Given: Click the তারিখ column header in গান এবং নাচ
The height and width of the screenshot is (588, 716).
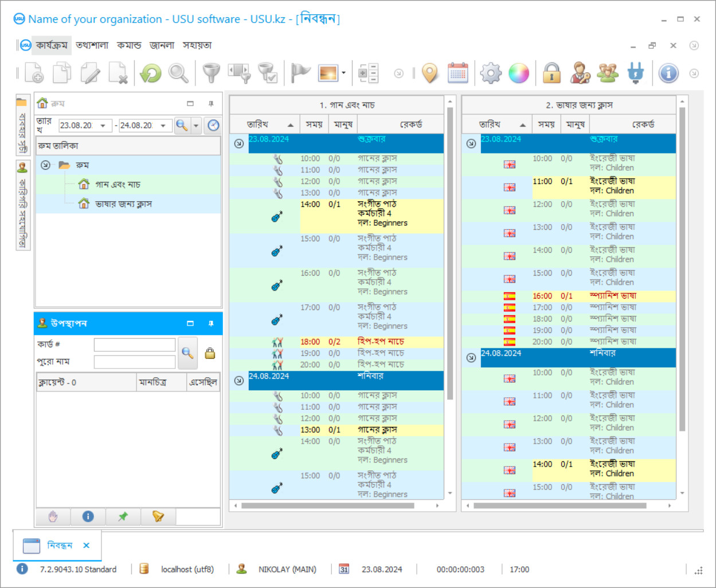Looking at the screenshot, I should [258, 124].
